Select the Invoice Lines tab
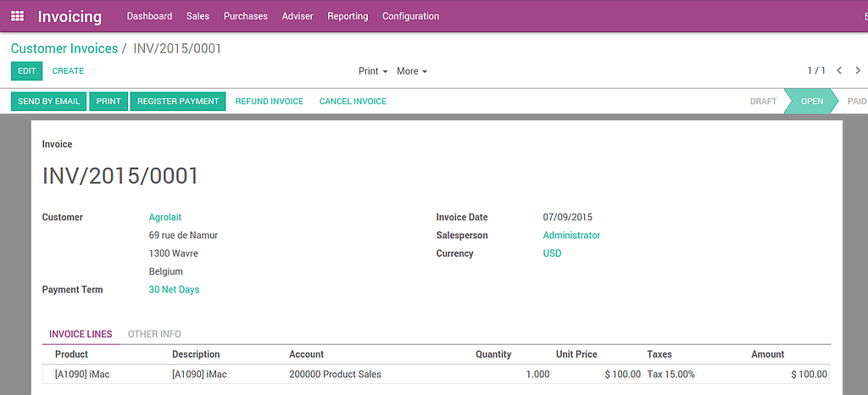 81,334
